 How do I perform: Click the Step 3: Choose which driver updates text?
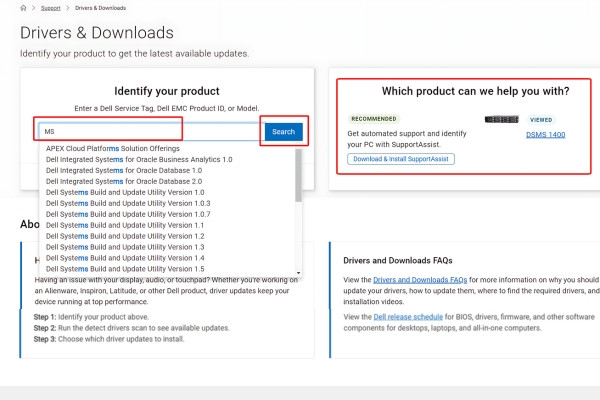point(109,339)
